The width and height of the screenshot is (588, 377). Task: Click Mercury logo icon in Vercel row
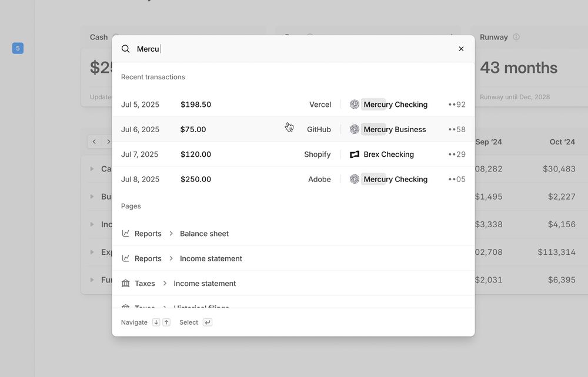(355, 105)
